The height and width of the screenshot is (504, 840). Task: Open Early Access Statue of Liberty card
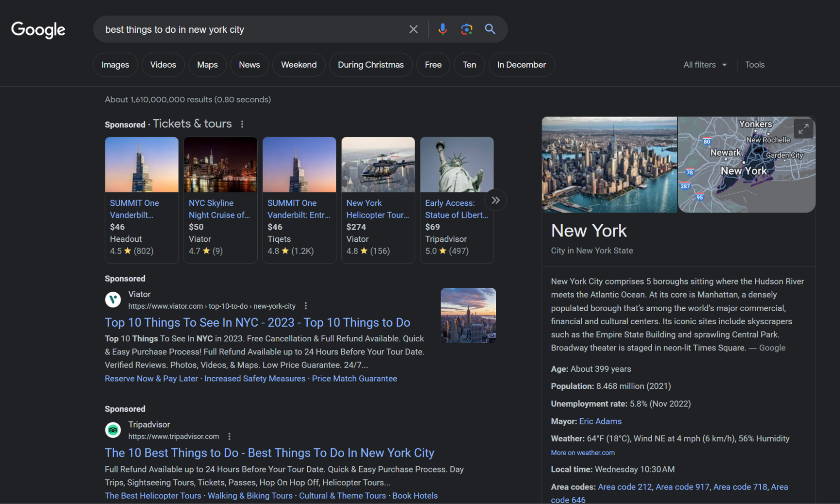(457, 200)
